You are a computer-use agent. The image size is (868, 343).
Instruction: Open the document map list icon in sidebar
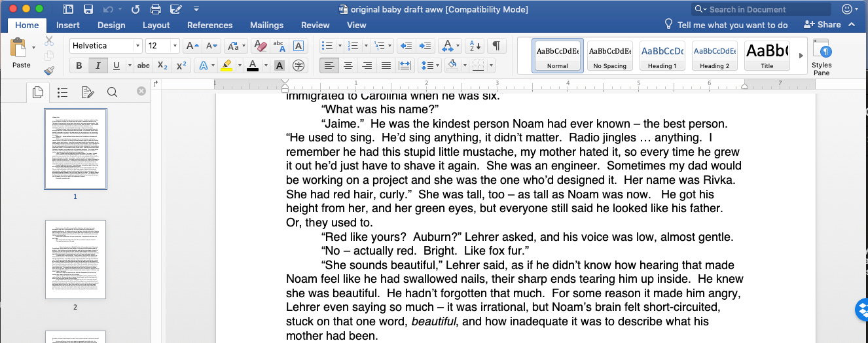click(x=62, y=92)
